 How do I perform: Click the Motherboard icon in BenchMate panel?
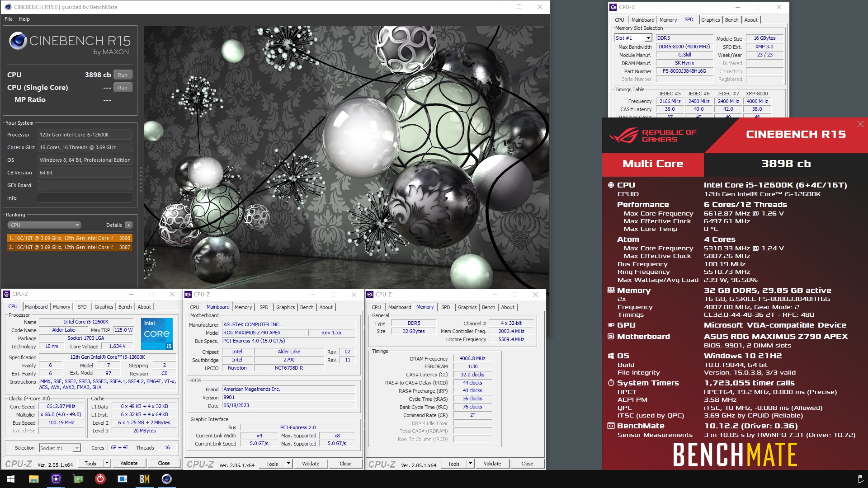click(611, 336)
